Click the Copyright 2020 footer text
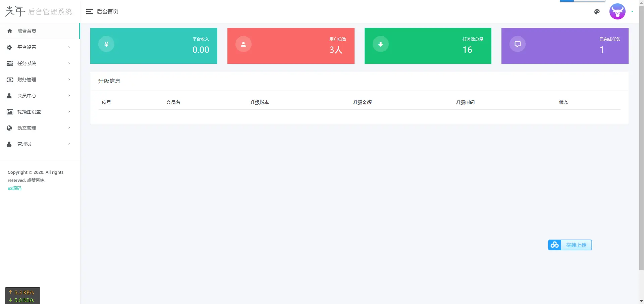The image size is (644, 304). [36, 176]
